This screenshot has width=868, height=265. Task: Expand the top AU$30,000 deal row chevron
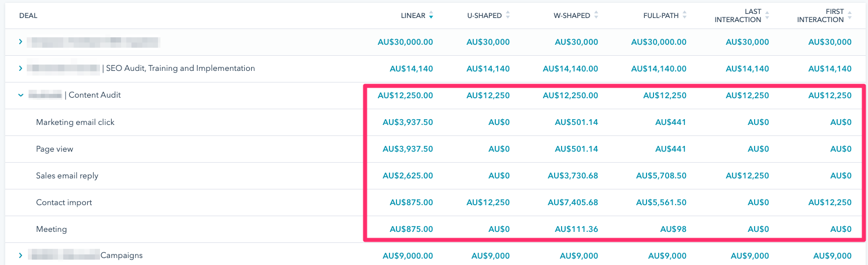coord(20,42)
